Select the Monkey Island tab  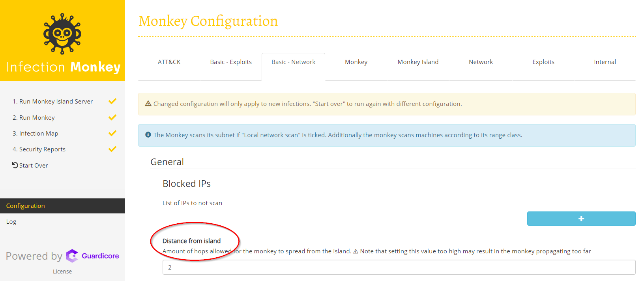[x=418, y=62]
